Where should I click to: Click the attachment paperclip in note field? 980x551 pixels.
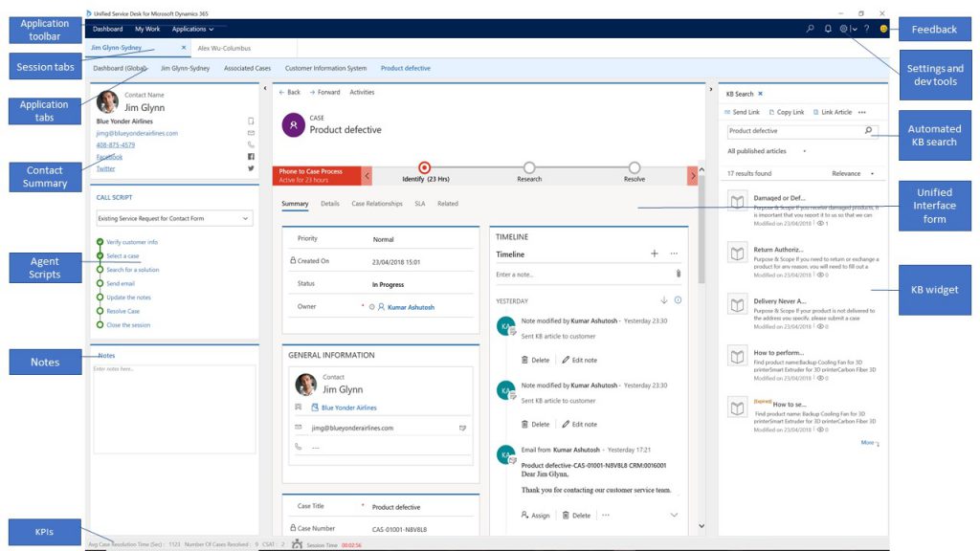[x=678, y=274]
